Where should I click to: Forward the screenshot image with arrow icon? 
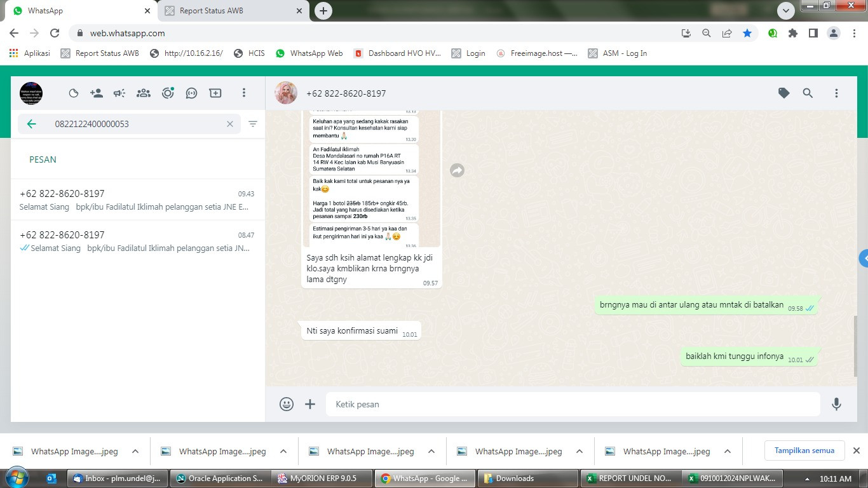point(457,170)
